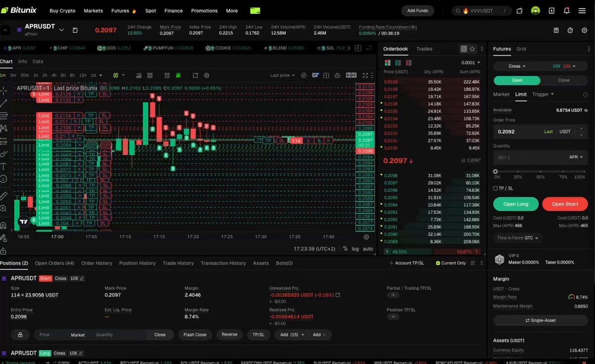Open the Time in Force GTC dropdown
The image size is (595, 364).
coord(518,238)
